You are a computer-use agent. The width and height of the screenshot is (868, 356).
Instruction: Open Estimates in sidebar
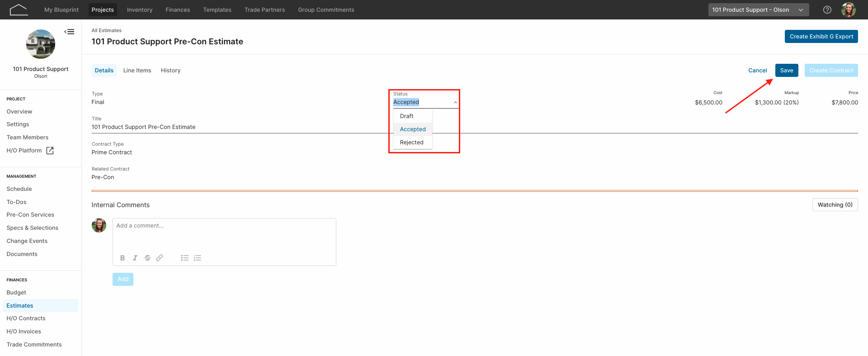[x=41, y=306]
